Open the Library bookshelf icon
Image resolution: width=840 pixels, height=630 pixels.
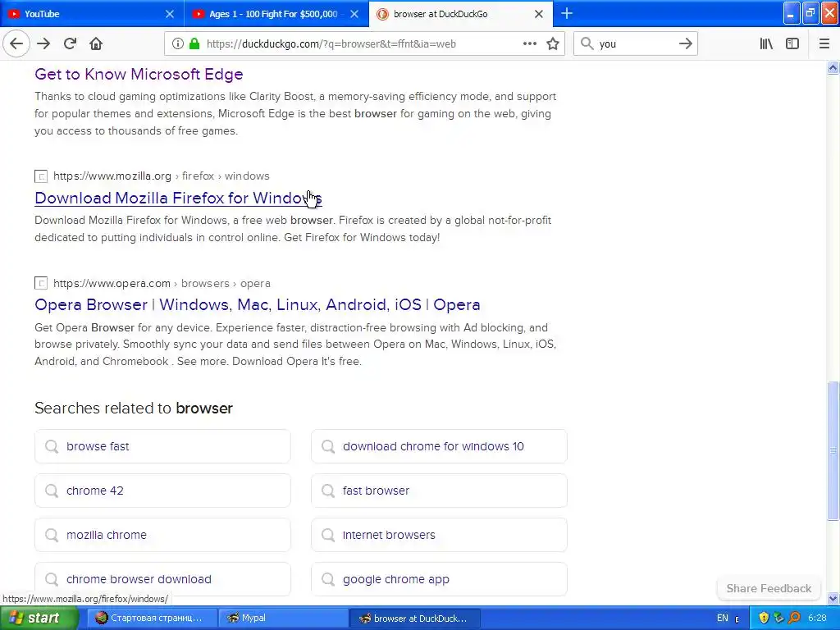[766, 44]
